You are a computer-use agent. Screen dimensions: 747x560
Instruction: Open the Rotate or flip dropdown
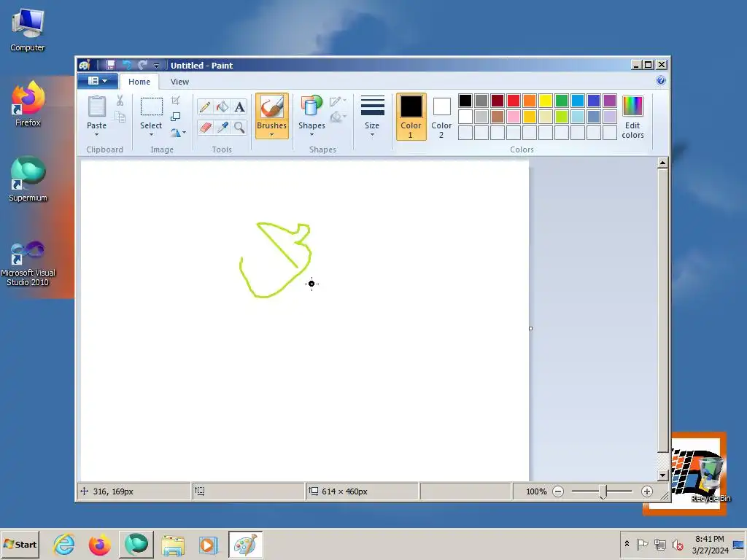[178, 133]
